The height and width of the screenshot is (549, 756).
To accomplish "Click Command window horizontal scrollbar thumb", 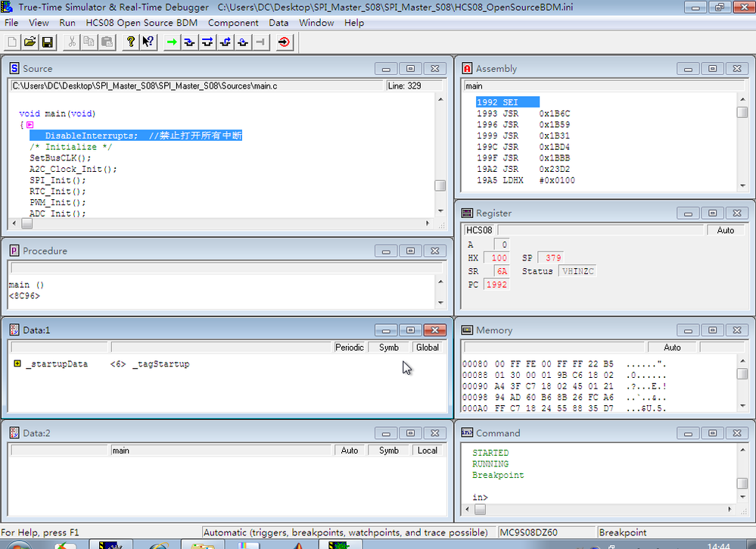I will [x=481, y=510].
